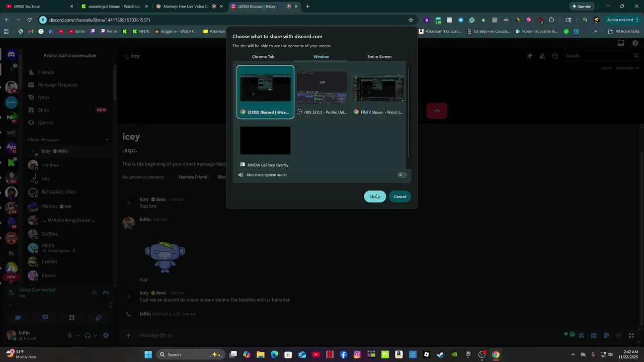Switch to the Entire Screen tab
Image resolution: width=644 pixels, height=362 pixels.
pos(379,57)
